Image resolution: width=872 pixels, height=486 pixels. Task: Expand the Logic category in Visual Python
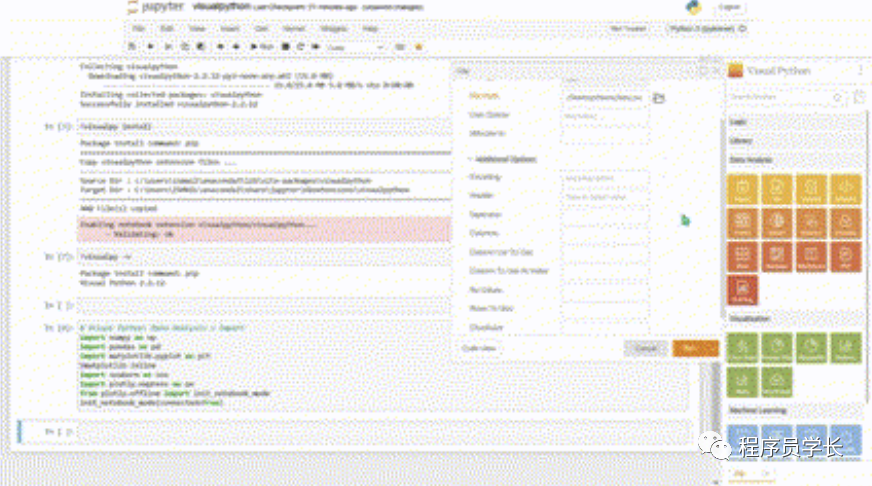[795, 122]
